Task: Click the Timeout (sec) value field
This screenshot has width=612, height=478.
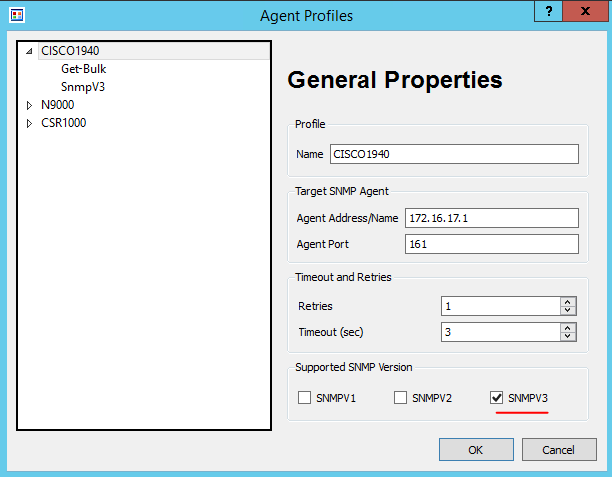Action: point(501,332)
